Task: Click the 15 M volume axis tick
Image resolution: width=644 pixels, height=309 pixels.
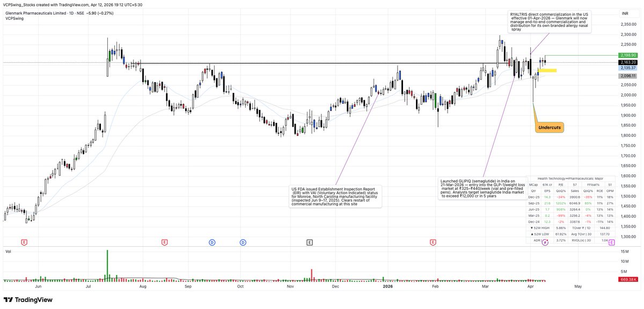Action: click(x=625, y=252)
